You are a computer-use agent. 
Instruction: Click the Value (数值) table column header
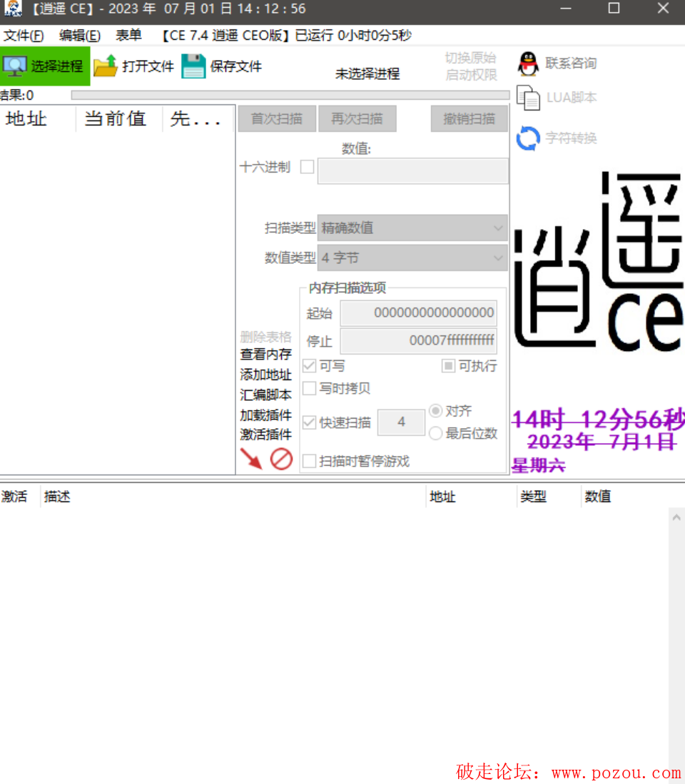[x=632, y=497]
